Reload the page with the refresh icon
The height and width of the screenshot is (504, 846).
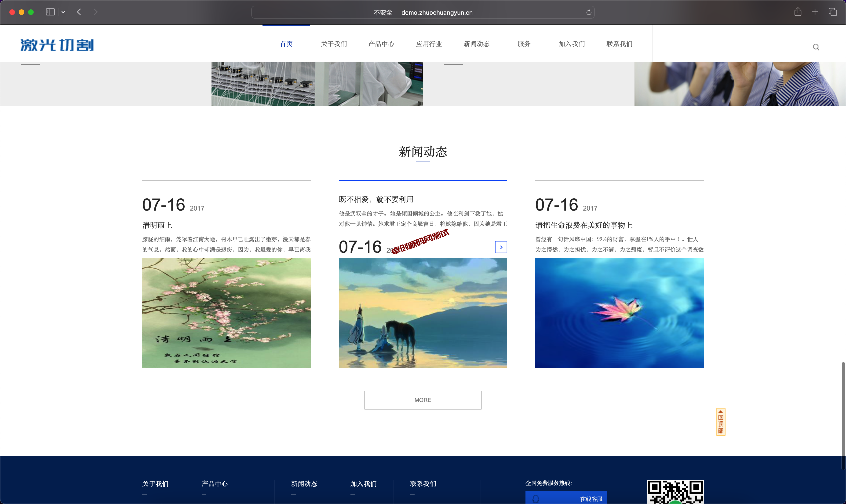pyautogui.click(x=589, y=12)
